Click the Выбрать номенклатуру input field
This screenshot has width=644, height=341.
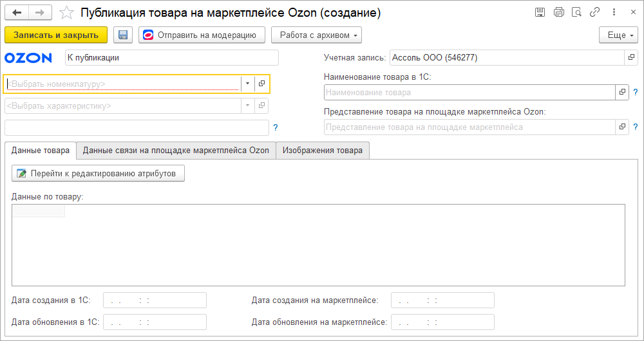(x=123, y=84)
